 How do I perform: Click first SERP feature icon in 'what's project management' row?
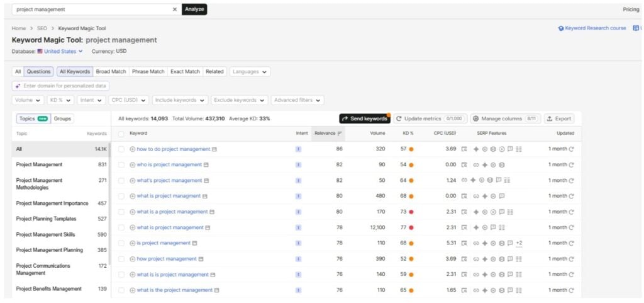(x=464, y=180)
